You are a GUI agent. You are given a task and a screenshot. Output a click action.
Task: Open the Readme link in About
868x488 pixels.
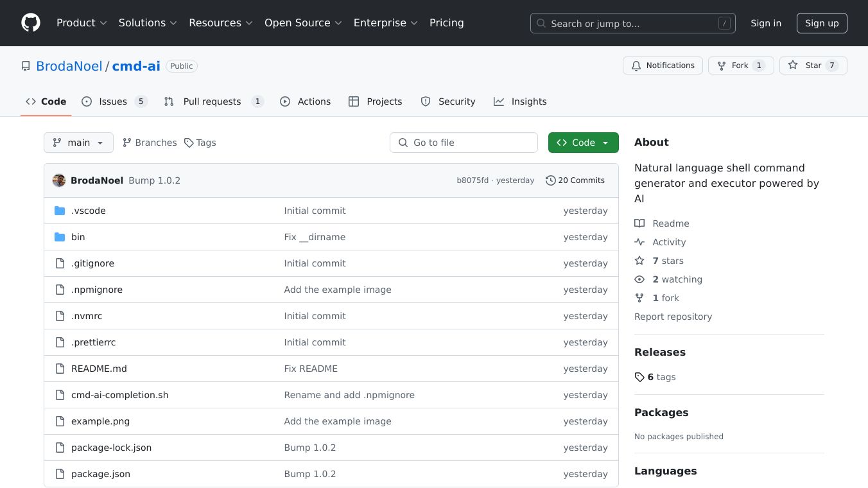point(670,223)
